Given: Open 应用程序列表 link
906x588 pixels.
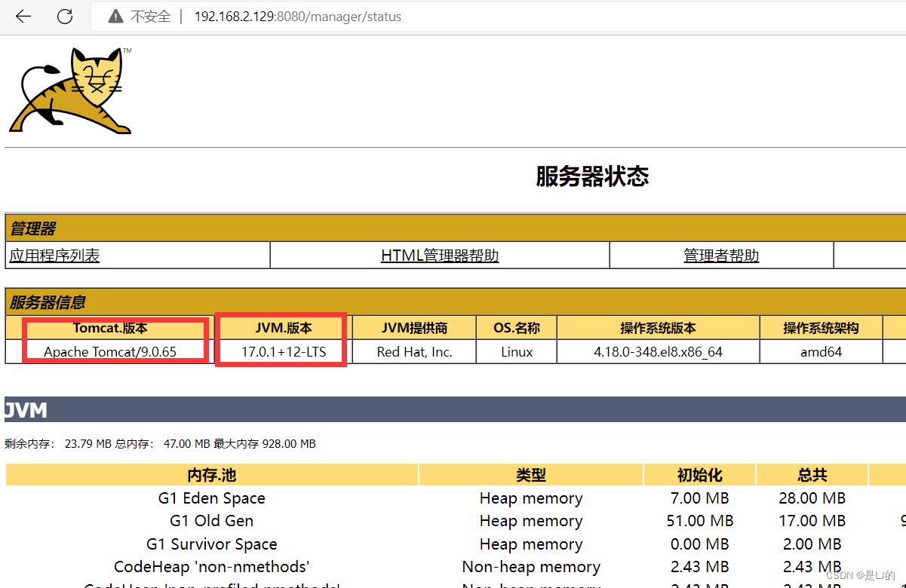Looking at the screenshot, I should tap(54, 256).
